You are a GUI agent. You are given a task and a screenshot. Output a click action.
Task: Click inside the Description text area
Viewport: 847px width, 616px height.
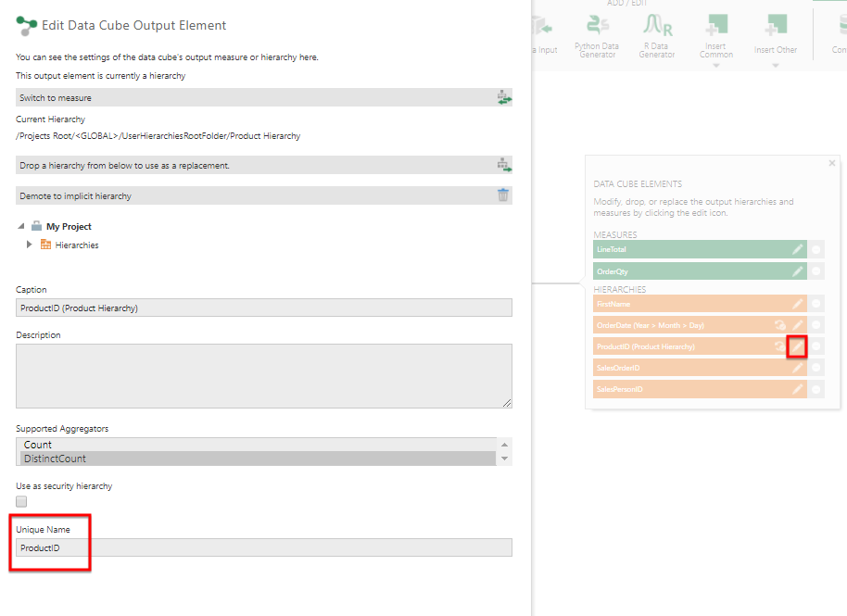point(263,375)
